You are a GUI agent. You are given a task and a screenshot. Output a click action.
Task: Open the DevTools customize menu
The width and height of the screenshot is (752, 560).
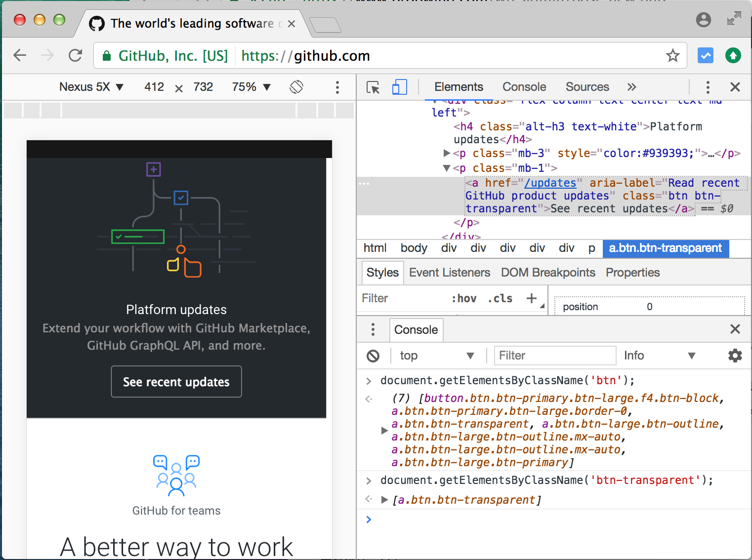708,87
